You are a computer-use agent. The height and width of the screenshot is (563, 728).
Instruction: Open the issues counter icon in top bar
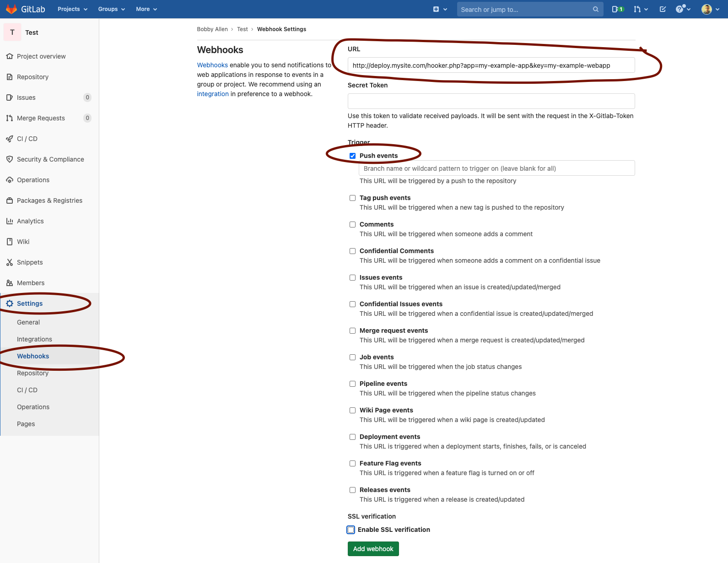point(618,9)
